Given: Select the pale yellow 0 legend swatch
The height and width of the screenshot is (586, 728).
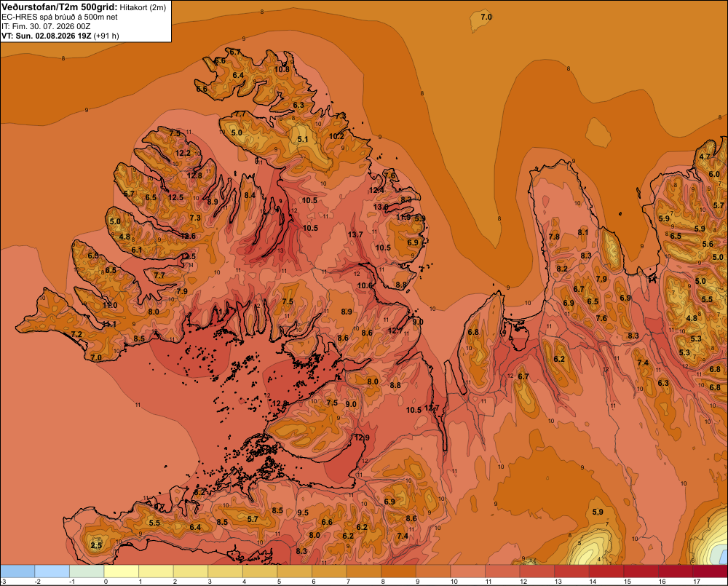Looking at the screenshot, I should tap(122, 571).
